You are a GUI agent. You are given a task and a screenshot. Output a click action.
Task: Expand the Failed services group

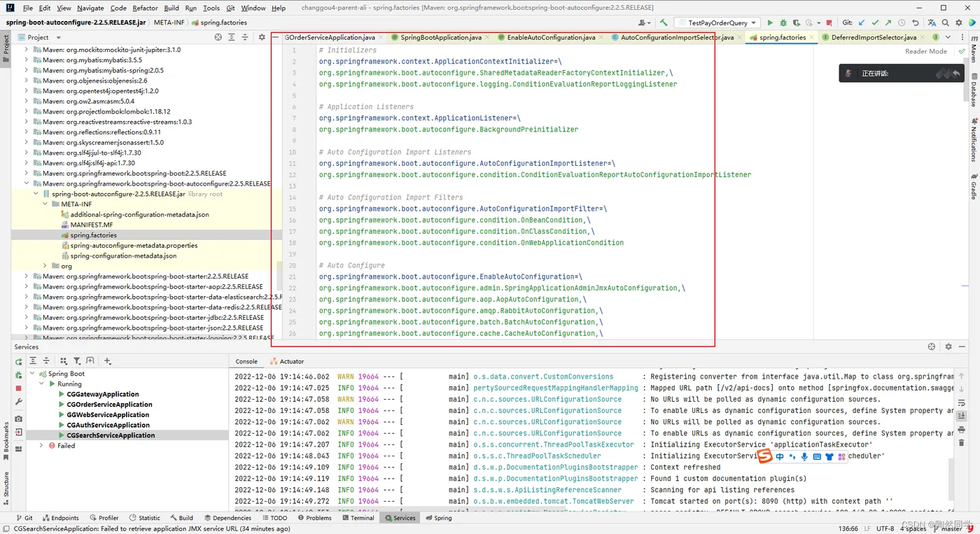click(x=41, y=445)
